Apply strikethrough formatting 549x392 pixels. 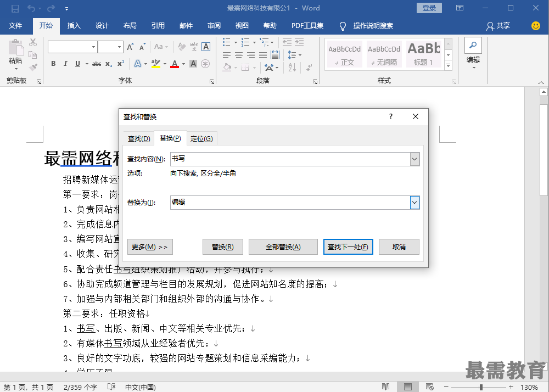pos(97,64)
